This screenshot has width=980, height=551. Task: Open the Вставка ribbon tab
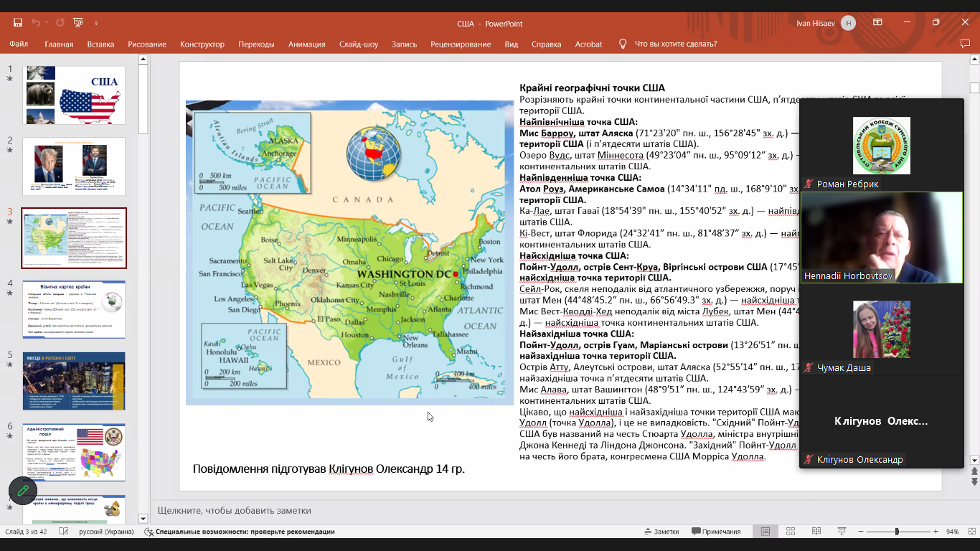click(100, 44)
